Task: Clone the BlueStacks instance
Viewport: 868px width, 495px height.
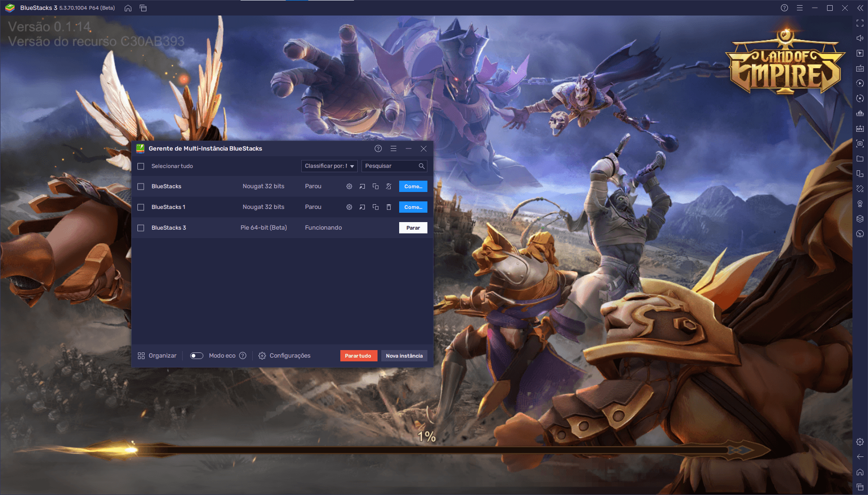Action: coord(376,186)
